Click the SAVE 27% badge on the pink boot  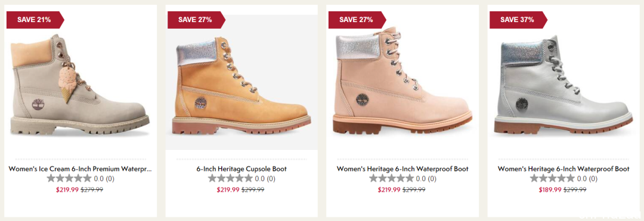point(357,20)
